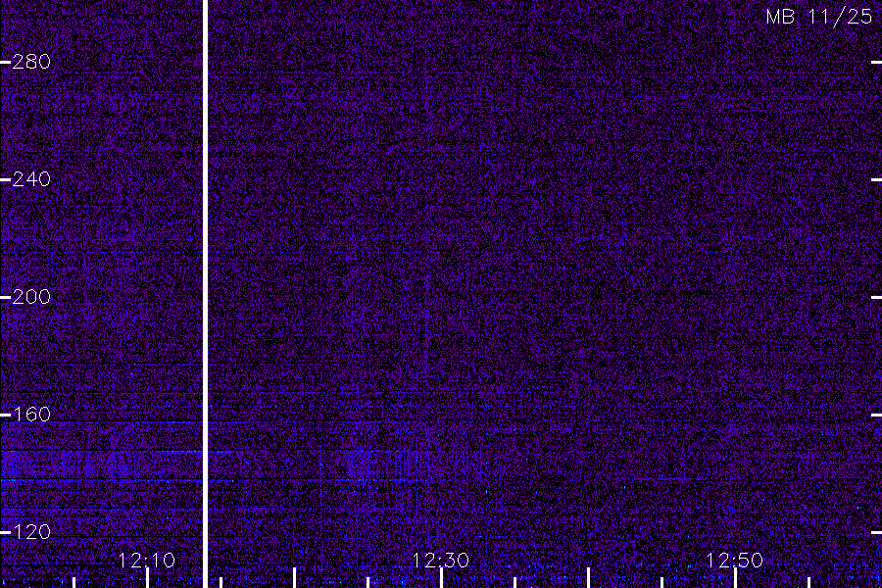Click the 120 frequency axis label

tap(31, 532)
